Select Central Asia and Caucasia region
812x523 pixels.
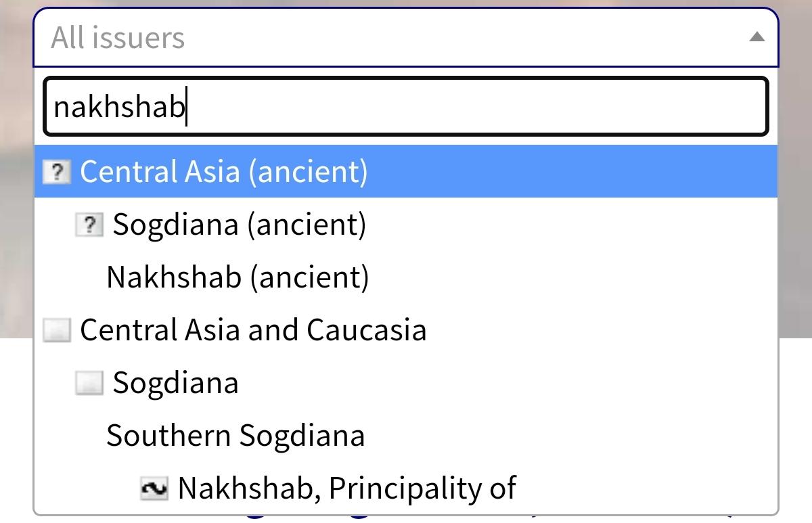click(x=253, y=330)
